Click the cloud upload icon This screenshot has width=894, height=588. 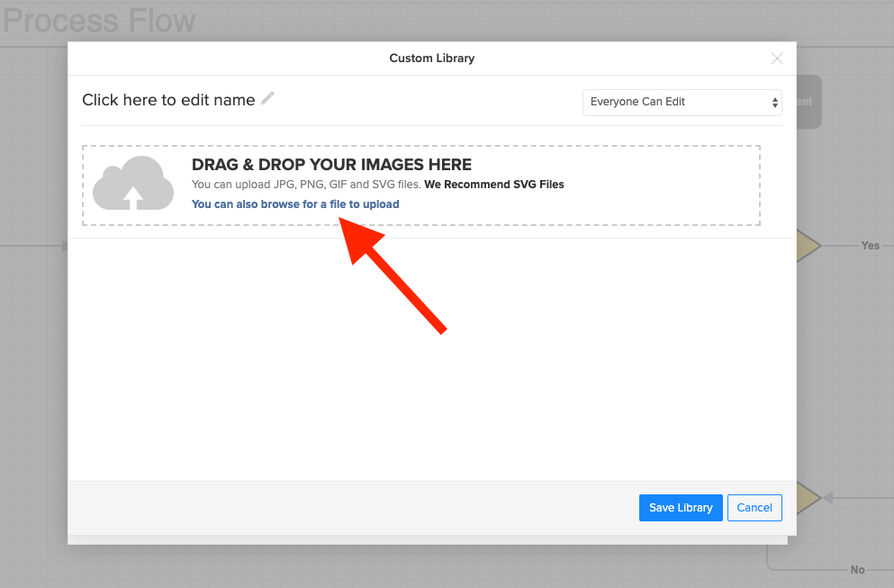133,183
